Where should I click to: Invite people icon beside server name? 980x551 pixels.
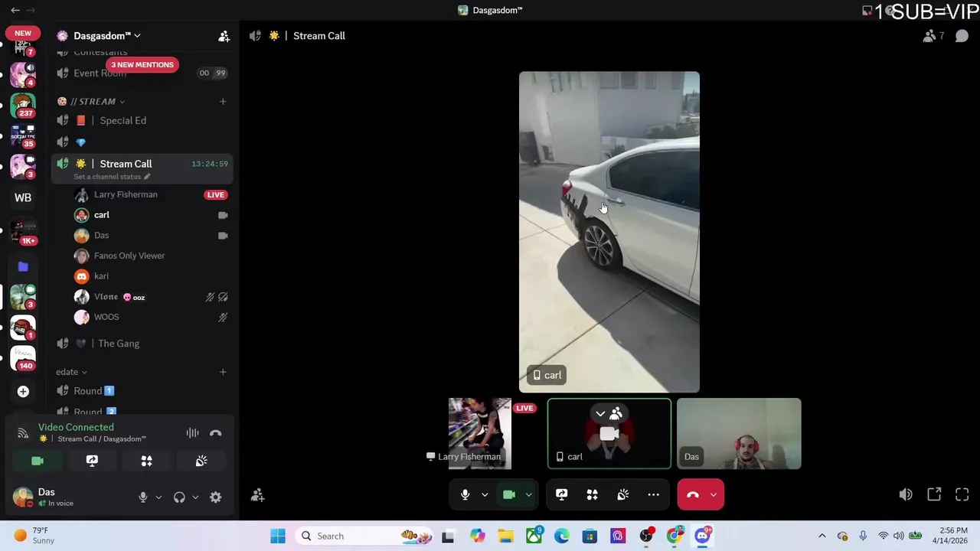(224, 36)
